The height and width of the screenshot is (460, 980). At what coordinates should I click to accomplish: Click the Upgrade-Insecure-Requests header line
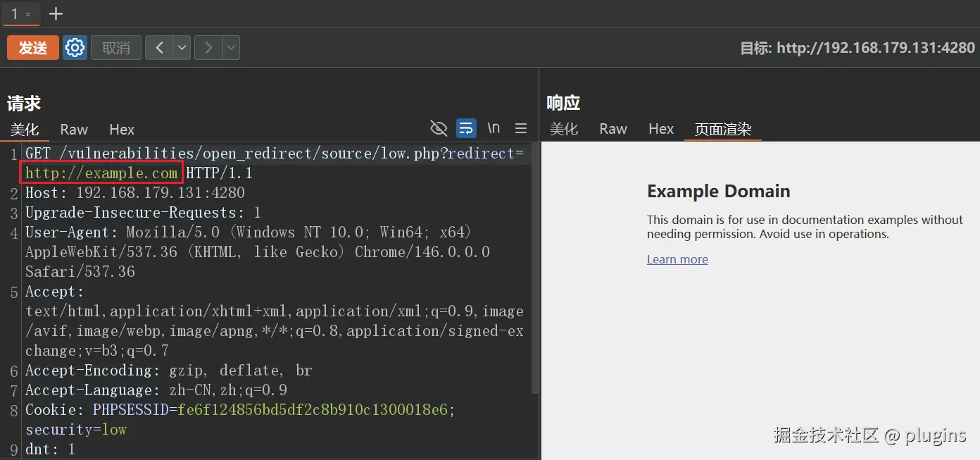point(144,213)
